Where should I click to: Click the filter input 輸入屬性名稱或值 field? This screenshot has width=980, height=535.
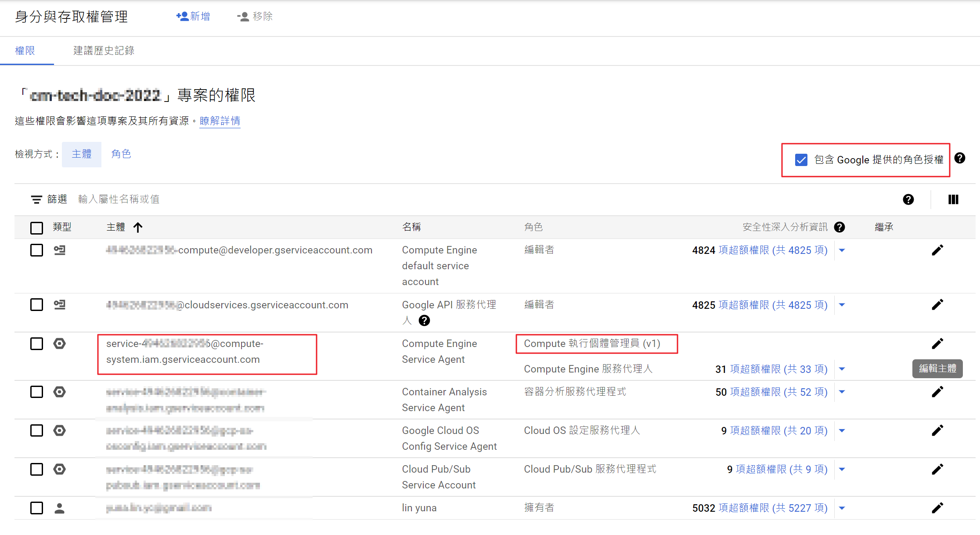point(119,199)
